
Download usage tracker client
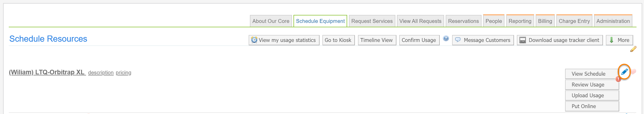(560, 40)
